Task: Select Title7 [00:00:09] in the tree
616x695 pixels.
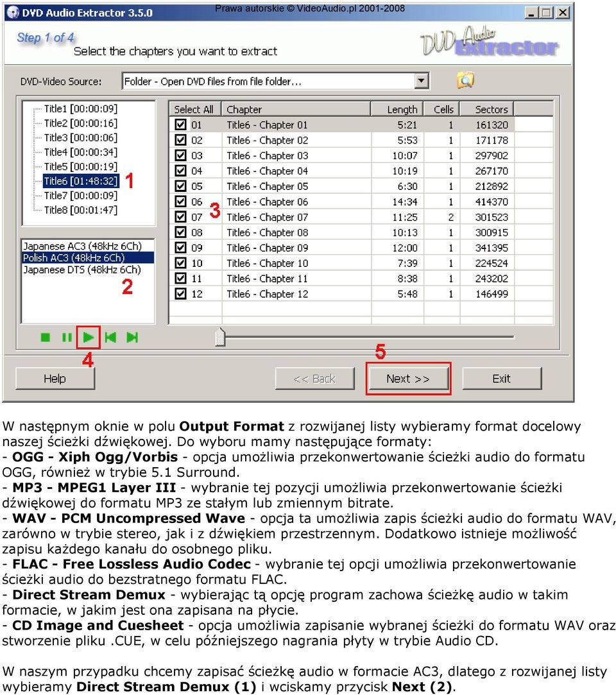Action: coord(81,196)
